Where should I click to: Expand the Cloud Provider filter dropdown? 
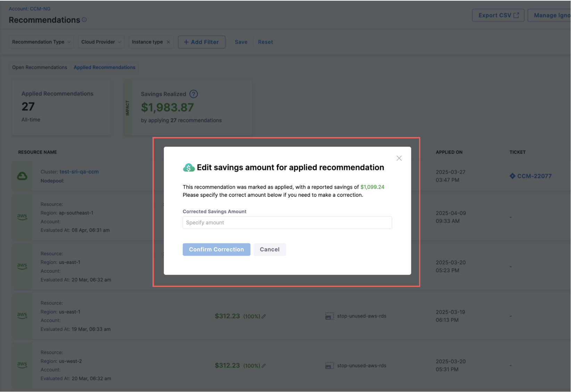click(x=101, y=42)
